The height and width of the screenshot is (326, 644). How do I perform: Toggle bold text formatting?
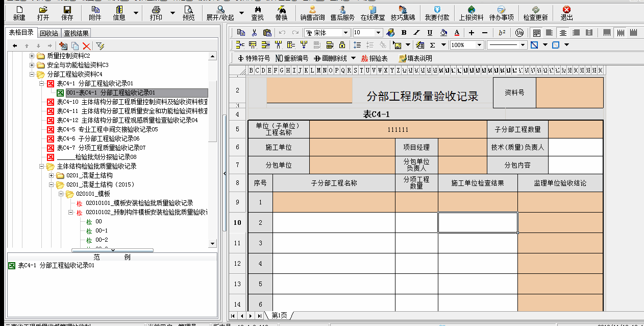(404, 33)
